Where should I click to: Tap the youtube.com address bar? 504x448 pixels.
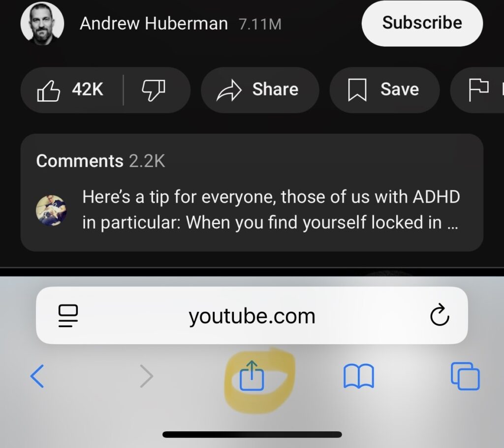click(x=252, y=315)
